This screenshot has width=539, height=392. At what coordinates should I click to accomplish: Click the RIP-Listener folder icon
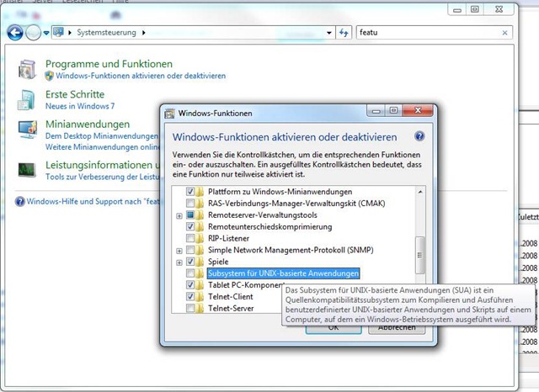pos(200,238)
